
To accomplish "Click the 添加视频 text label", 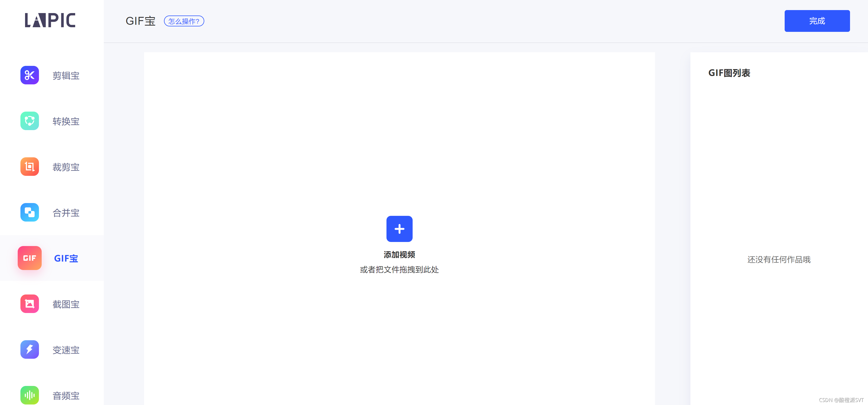I will (x=399, y=255).
